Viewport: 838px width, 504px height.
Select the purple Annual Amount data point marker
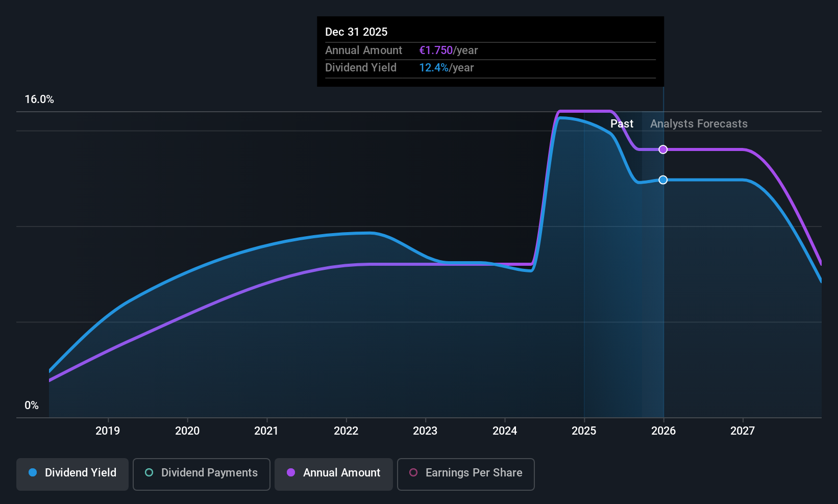pos(663,149)
